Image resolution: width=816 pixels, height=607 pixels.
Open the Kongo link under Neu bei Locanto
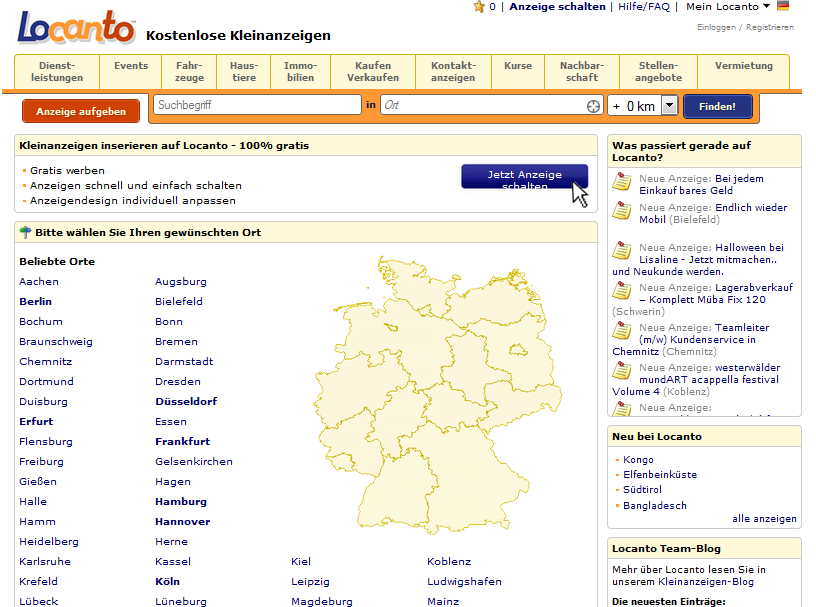coord(638,460)
